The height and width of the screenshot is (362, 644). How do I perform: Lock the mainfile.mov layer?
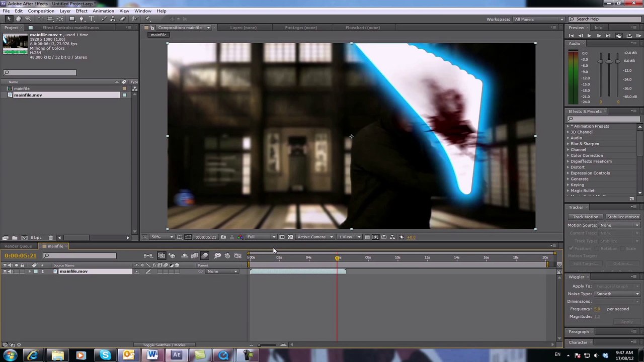click(22, 271)
